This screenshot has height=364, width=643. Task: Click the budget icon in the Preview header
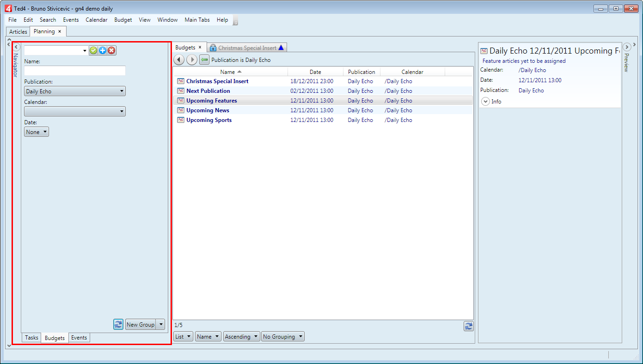pos(484,51)
